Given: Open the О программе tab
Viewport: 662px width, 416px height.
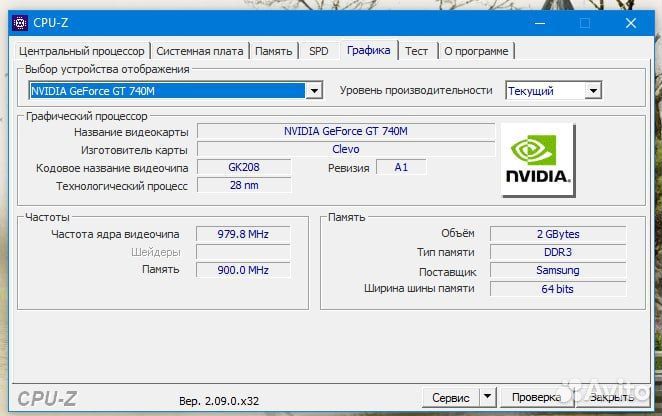Looking at the screenshot, I should click(476, 51).
